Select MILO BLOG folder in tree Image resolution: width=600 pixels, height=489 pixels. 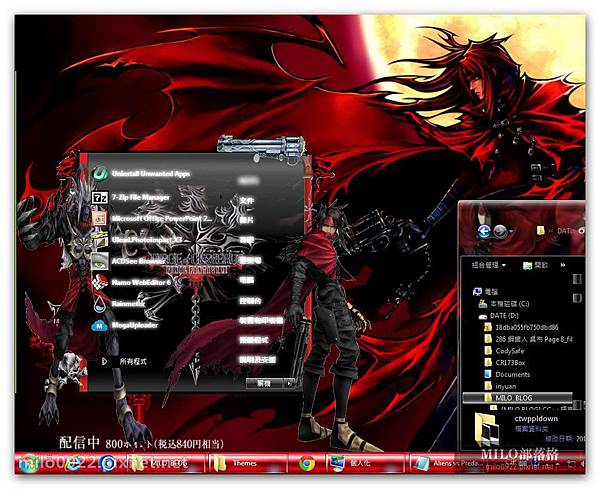[x=517, y=398]
